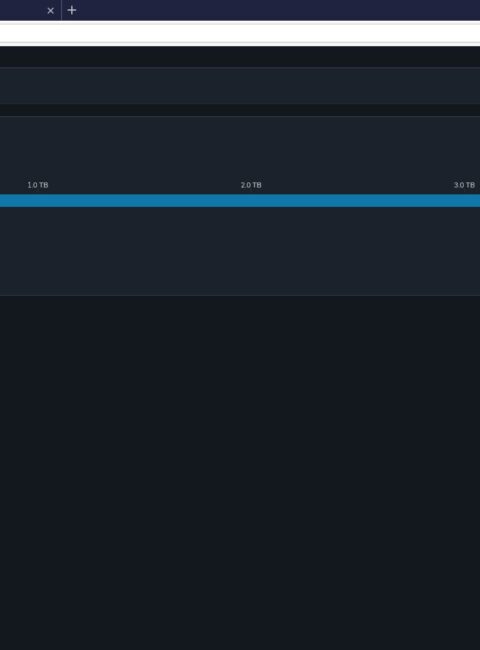Viewport: 480px width, 650px height.
Task: Click the browser address bar
Action: [x=240, y=33]
